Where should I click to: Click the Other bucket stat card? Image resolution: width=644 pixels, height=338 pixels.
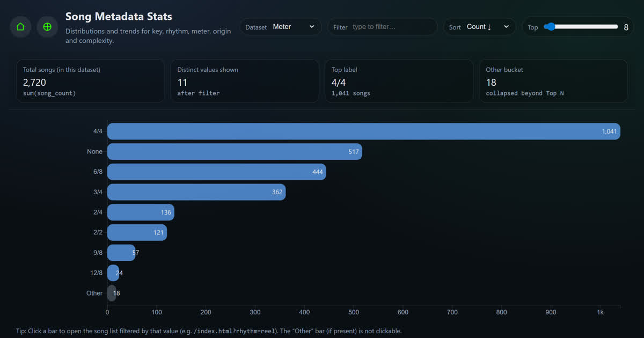553,80
